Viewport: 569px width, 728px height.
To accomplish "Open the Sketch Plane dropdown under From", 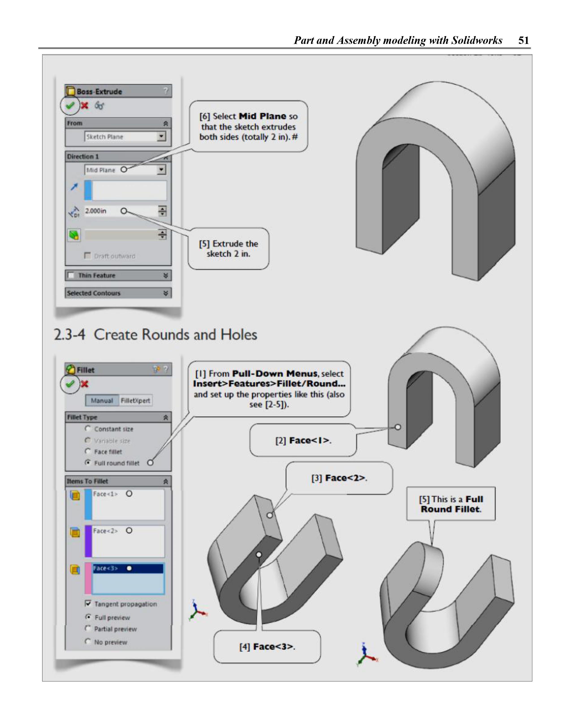I will 161,136.
